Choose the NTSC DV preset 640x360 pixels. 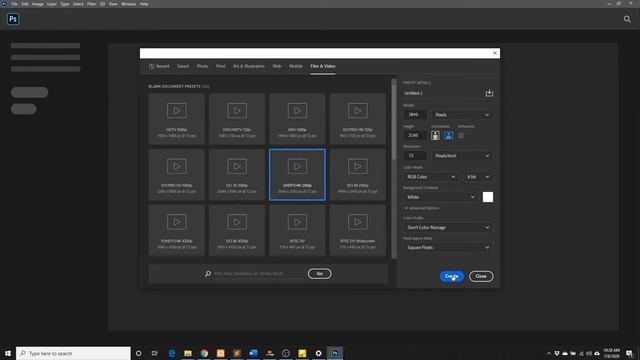coord(297,230)
